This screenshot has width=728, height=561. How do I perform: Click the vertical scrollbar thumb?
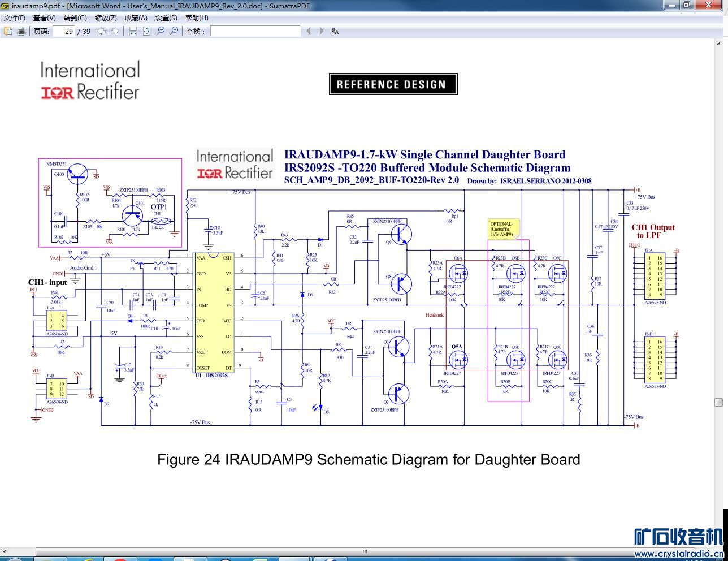(x=719, y=402)
